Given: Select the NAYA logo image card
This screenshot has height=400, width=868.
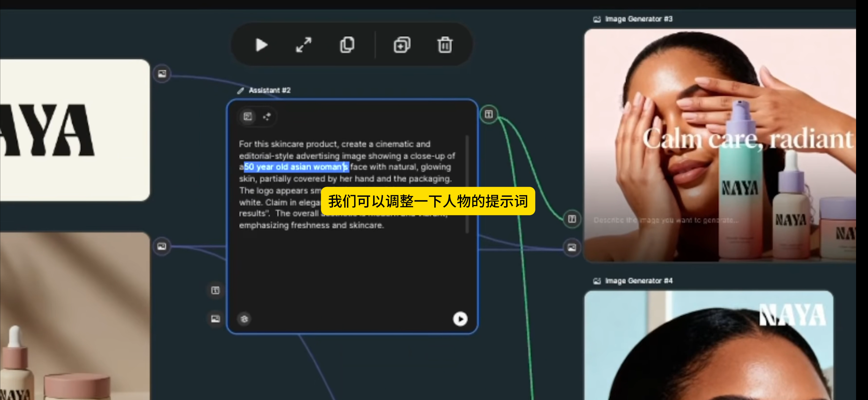Looking at the screenshot, I should pos(75,130).
